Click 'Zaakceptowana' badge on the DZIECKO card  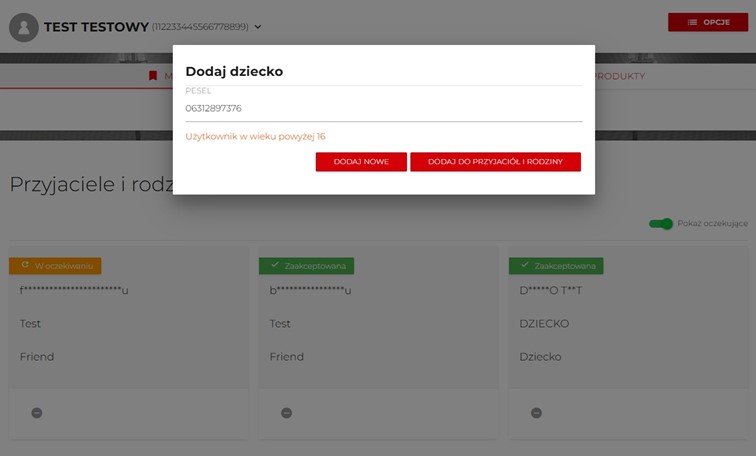(x=556, y=266)
